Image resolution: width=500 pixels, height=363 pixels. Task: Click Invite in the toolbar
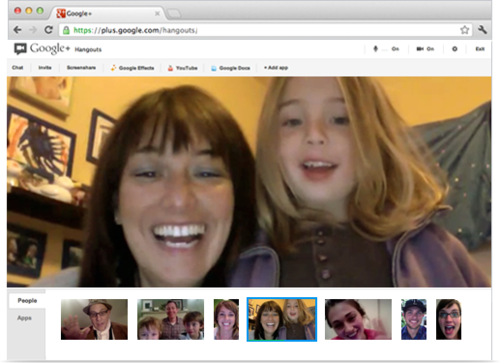(45, 68)
